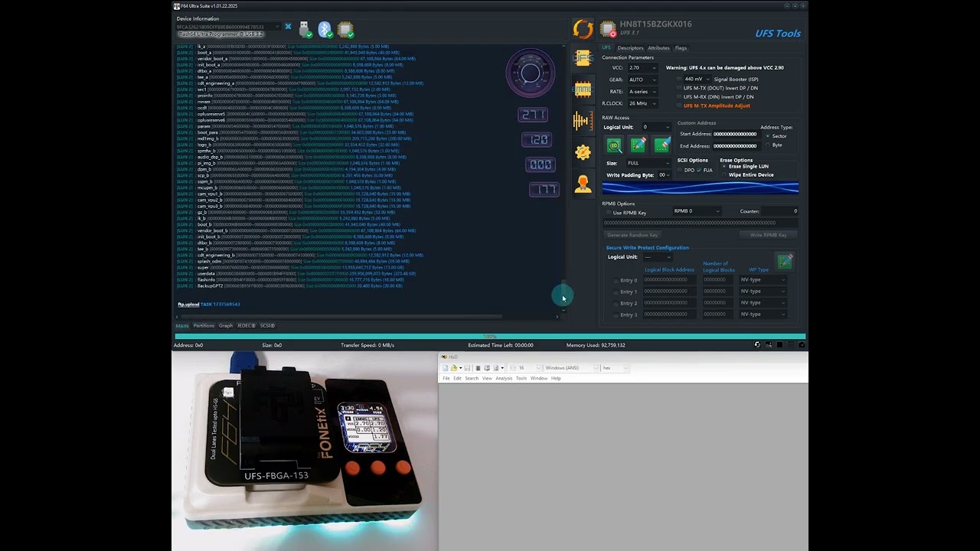Viewport: 980px width, 551px height.
Task: Open the Analysis menu in HxD
Action: (504, 378)
